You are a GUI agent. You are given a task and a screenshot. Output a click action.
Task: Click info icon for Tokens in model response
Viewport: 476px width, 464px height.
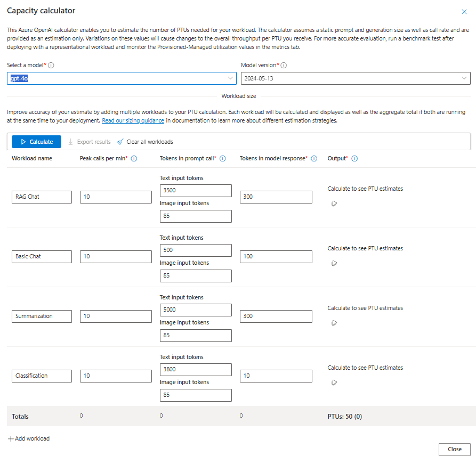[x=314, y=158]
